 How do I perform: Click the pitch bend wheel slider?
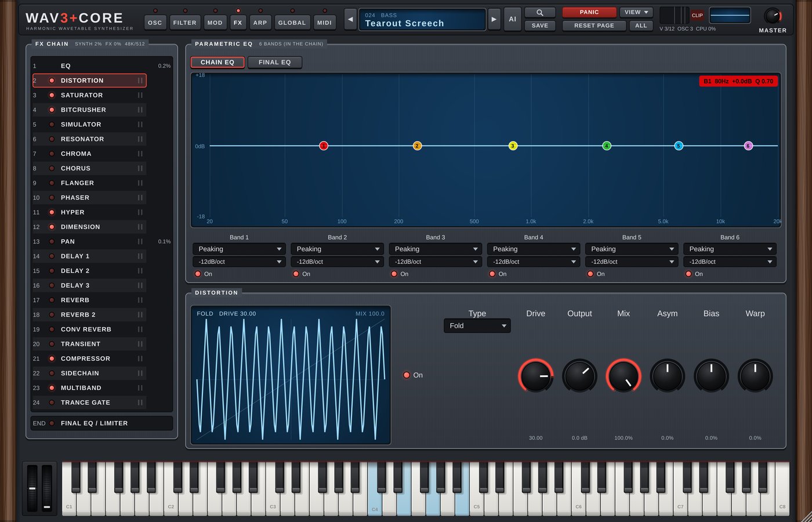click(x=32, y=488)
